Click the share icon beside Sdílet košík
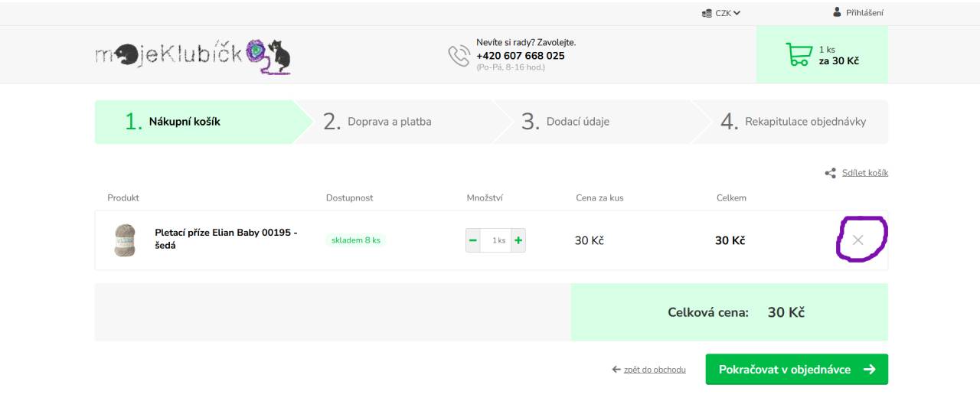The width and height of the screenshot is (980, 411). coord(830,173)
